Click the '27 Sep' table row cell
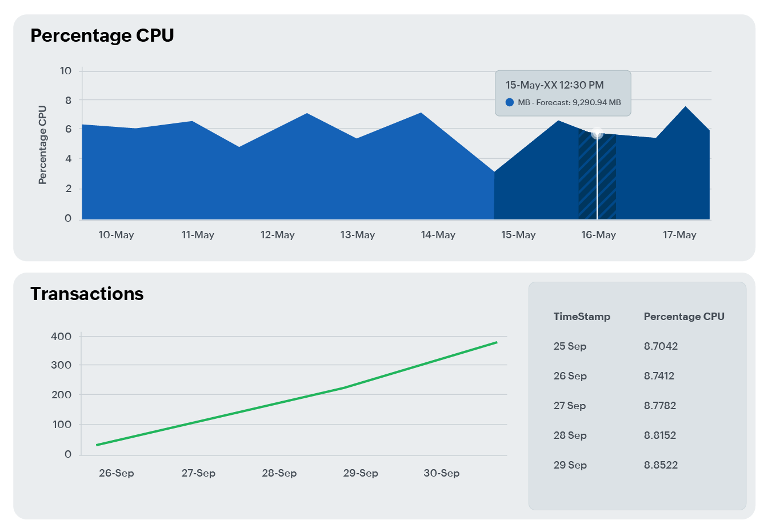Viewport: 768px width, 532px height. (x=570, y=406)
